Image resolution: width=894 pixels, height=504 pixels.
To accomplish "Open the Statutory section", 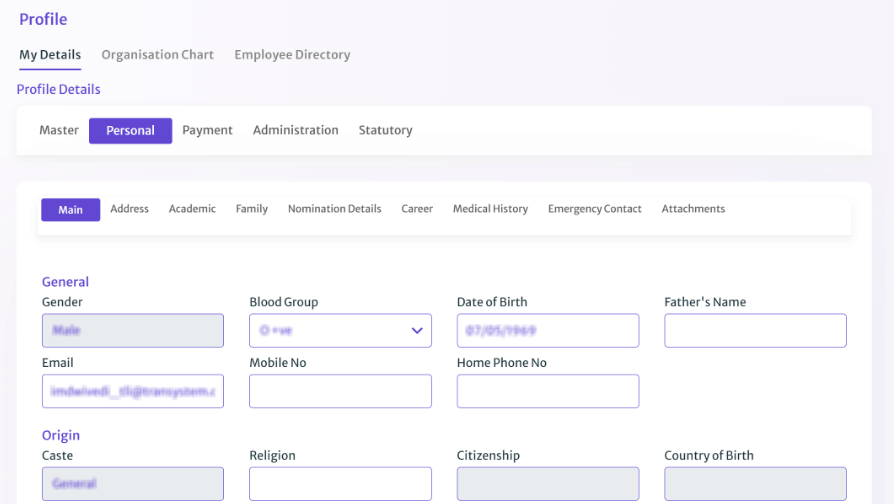I will pyautogui.click(x=385, y=130).
